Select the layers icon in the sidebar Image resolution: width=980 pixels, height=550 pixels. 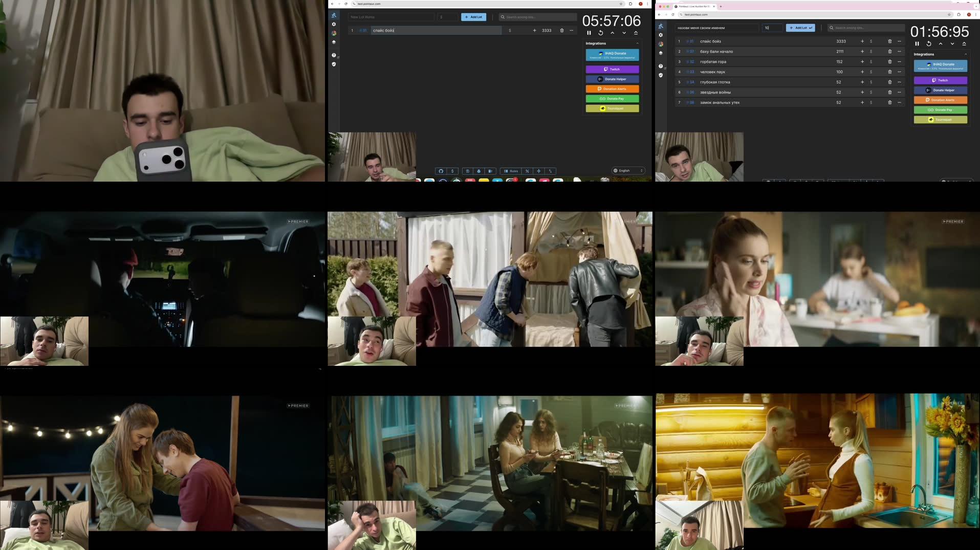point(334,42)
